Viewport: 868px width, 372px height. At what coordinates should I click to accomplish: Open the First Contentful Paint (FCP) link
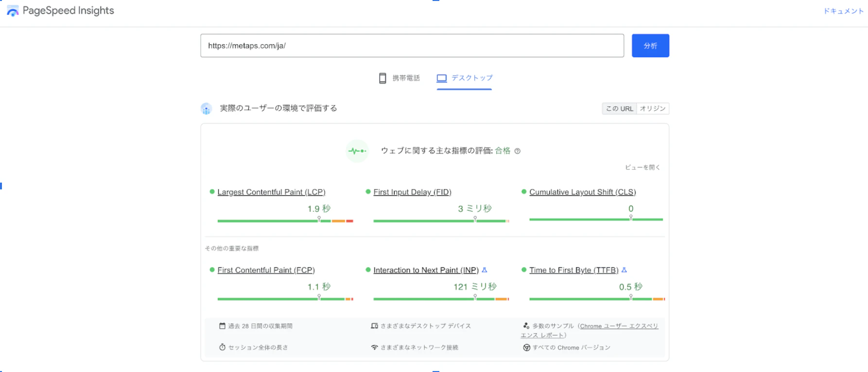pos(266,270)
